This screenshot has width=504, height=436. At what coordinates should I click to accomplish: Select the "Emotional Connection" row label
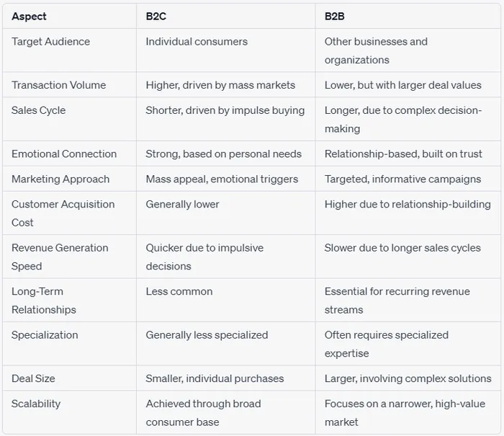click(x=63, y=154)
